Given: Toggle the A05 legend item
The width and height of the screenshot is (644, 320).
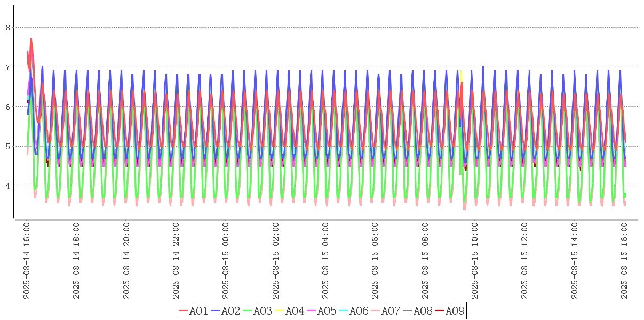Looking at the screenshot, I should coord(321,311).
